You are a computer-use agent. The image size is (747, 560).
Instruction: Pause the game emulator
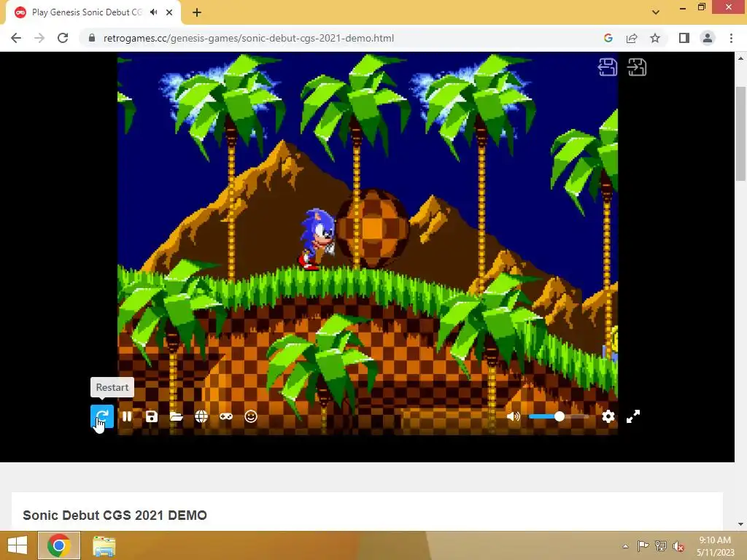point(127,416)
